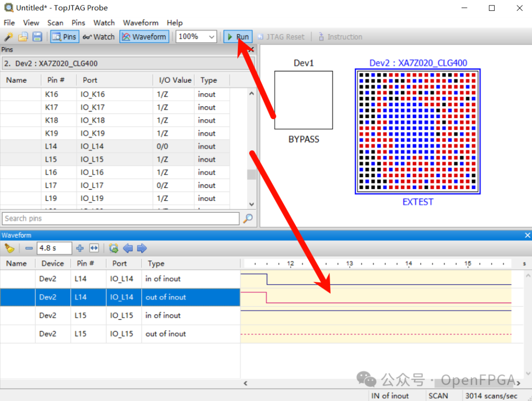The height and width of the screenshot is (401, 532).
Task: Focus the Search pins input field
Action: 121,218
